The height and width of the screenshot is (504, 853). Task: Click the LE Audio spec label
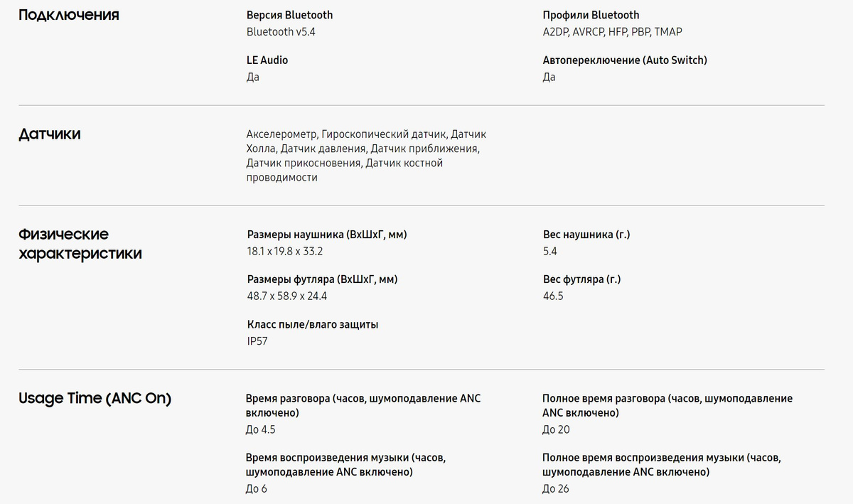pos(267,60)
